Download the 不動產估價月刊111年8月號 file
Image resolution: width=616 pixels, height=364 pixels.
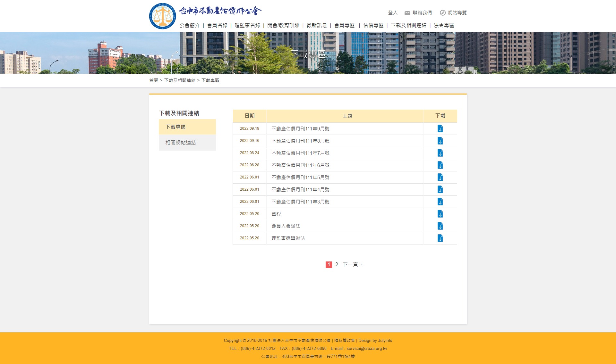click(440, 141)
